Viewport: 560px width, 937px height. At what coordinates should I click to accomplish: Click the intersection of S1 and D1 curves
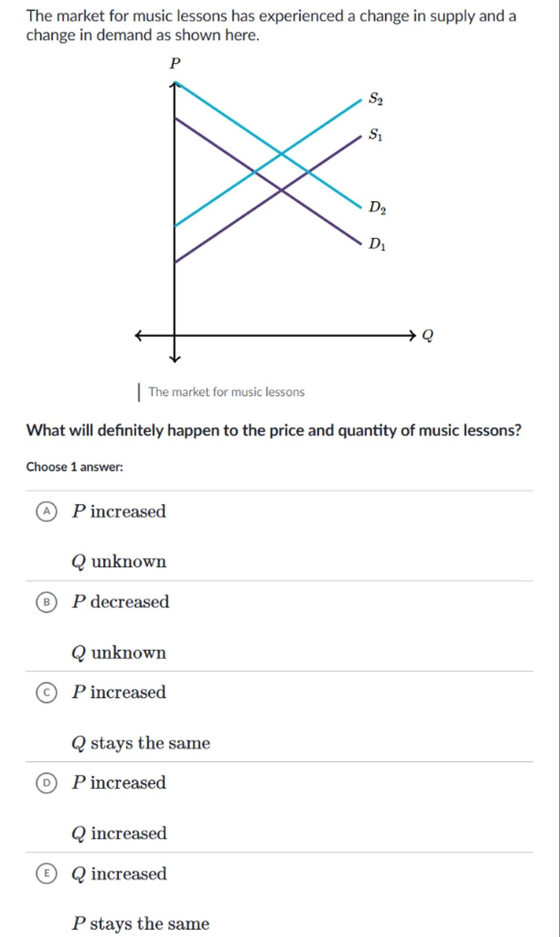[x=281, y=190]
